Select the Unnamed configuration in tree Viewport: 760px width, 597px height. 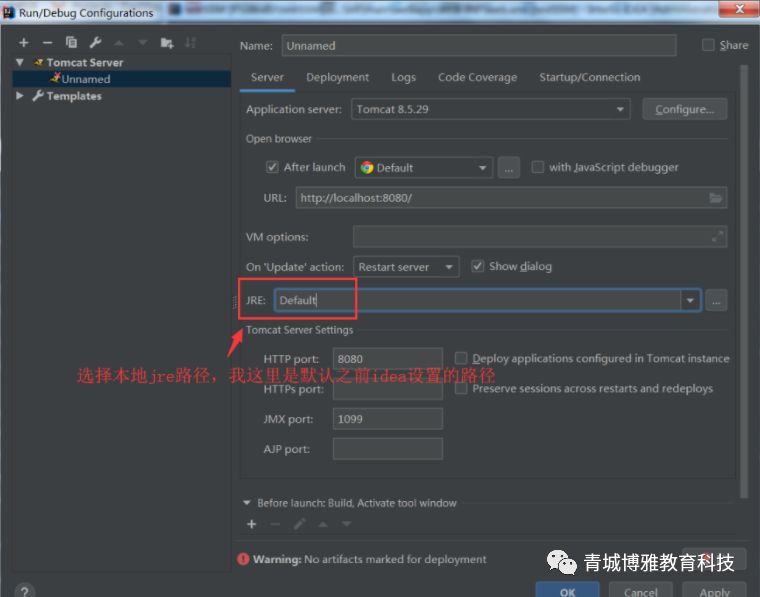[122, 79]
